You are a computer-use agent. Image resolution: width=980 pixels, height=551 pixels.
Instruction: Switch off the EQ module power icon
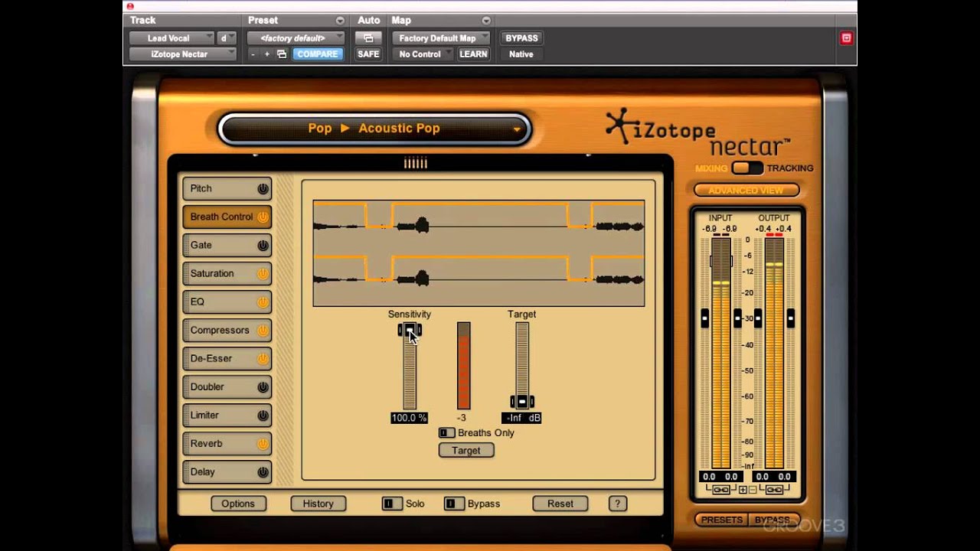(x=263, y=302)
